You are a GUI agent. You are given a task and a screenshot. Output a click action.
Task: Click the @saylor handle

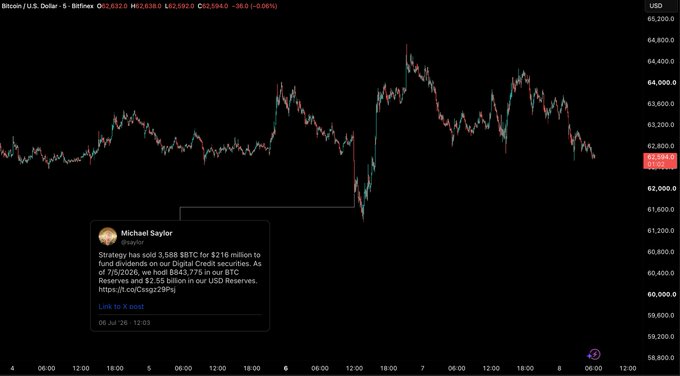coord(132,242)
